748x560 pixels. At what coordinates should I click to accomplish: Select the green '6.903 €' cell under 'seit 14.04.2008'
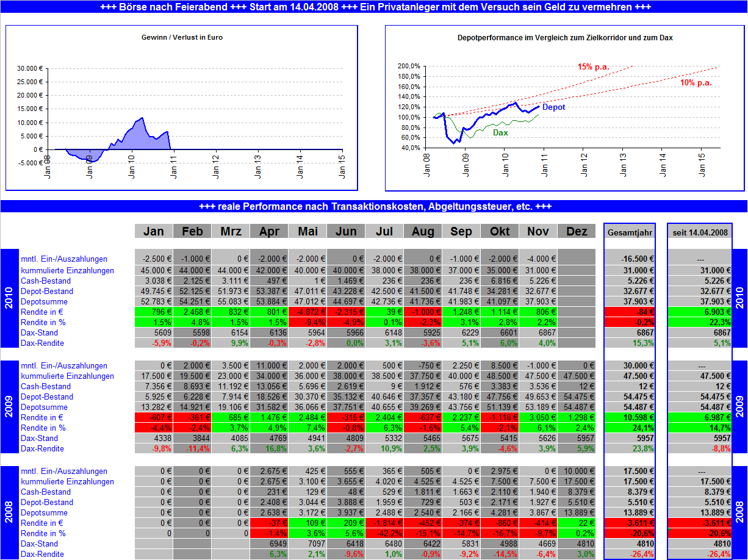(x=699, y=312)
